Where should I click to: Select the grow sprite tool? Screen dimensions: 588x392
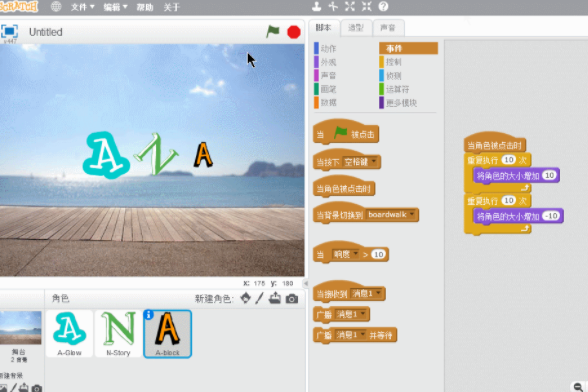click(x=350, y=6)
